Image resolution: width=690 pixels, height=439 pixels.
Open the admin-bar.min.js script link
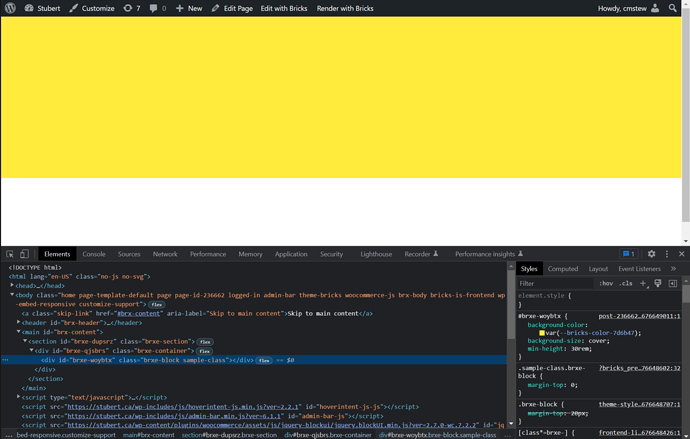point(174,416)
